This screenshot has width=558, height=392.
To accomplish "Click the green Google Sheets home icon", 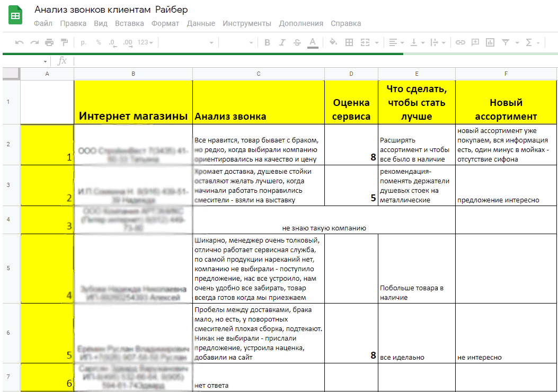I will [15, 16].
